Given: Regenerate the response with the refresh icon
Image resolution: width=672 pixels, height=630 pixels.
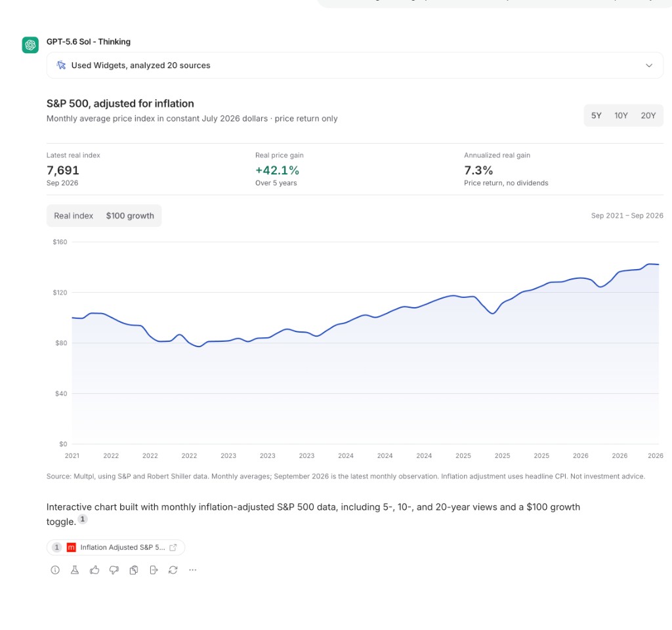Looking at the screenshot, I should pyautogui.click(x=173, y=570).
